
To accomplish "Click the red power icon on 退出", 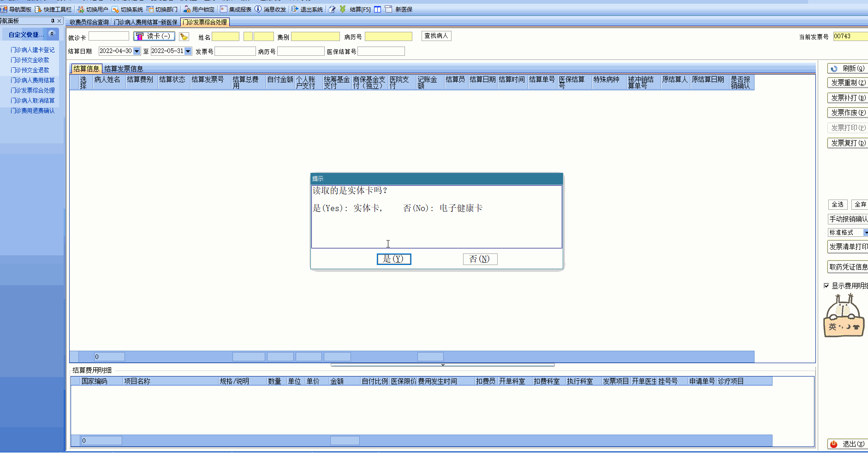I will (834, 444).
